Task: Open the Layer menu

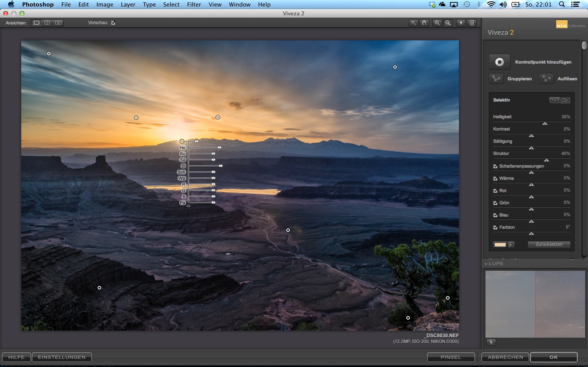Action: 128,4
